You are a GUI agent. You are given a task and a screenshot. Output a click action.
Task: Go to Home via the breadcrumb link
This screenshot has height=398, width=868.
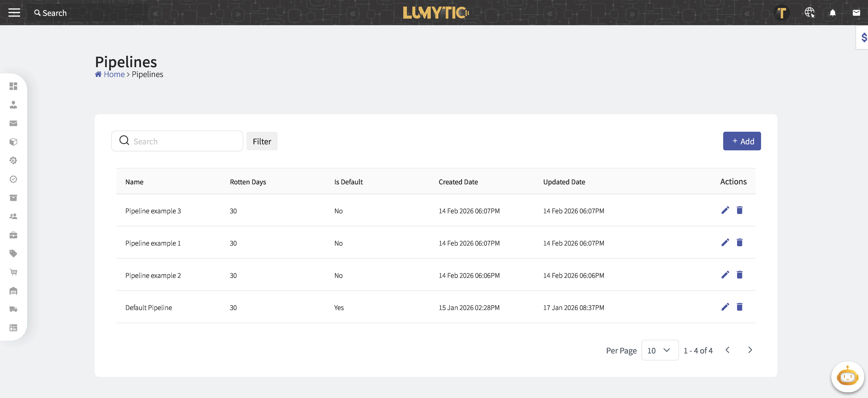pos(114,74)
